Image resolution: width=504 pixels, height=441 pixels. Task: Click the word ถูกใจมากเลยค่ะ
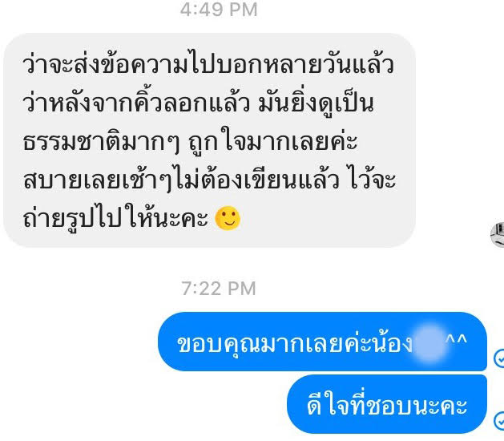(x=272, y=142)
